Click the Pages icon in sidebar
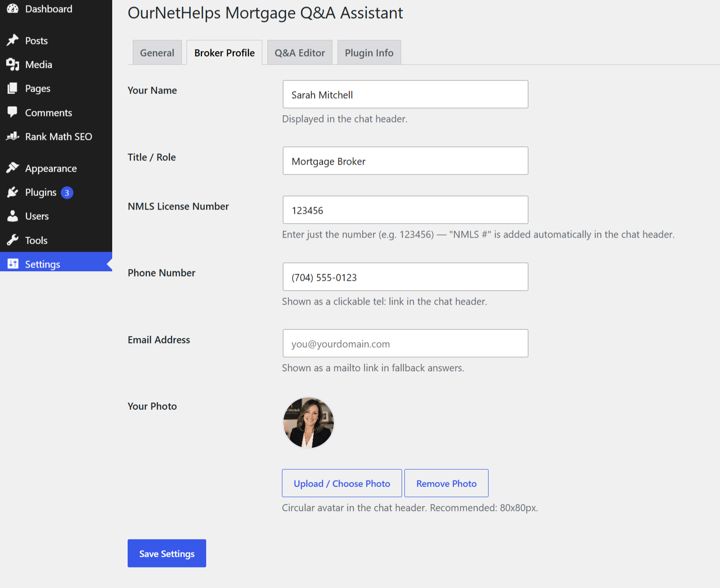The image size is (720, 588). tap(13, 88)
